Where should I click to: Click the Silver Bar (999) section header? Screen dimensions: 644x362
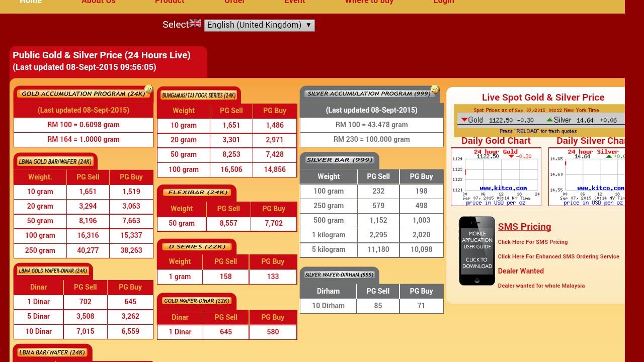[340, 160]
